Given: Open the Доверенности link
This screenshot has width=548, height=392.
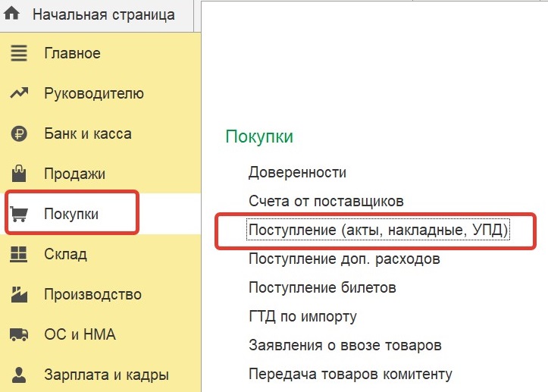Looking at the screenshot, I should [x=297, y=172].
